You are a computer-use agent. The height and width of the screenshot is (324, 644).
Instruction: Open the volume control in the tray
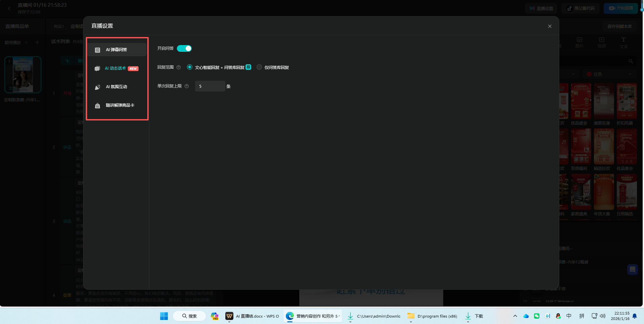603,316
